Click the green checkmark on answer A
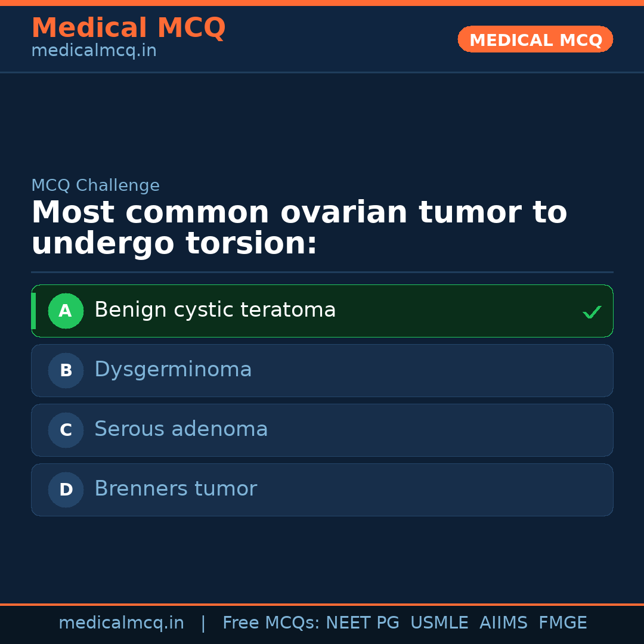Image resolution: width=644 pixels, height=644 pixels. pos(592,312)
